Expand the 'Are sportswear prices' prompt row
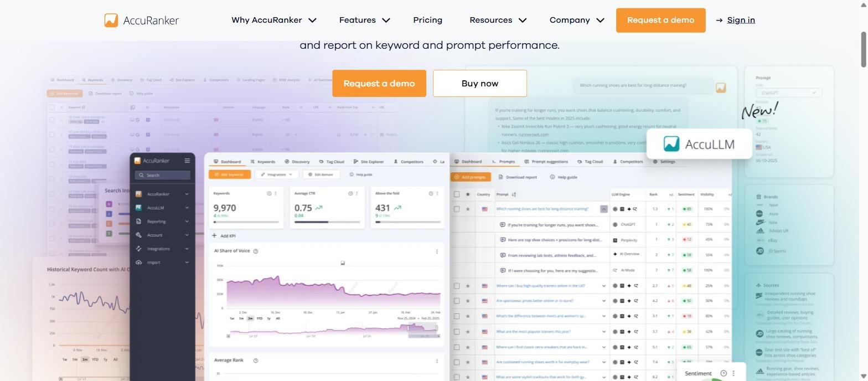 pyautogui.click(x=603, y=301)
